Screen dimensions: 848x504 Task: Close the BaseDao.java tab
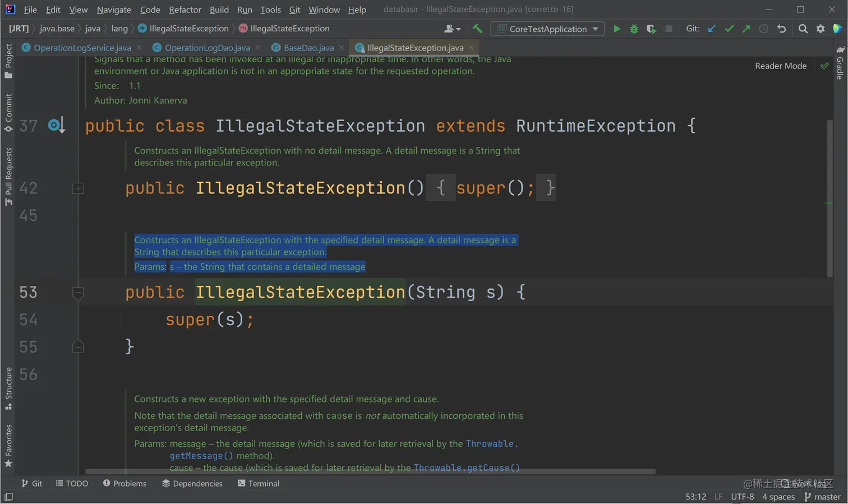[342, 48]
